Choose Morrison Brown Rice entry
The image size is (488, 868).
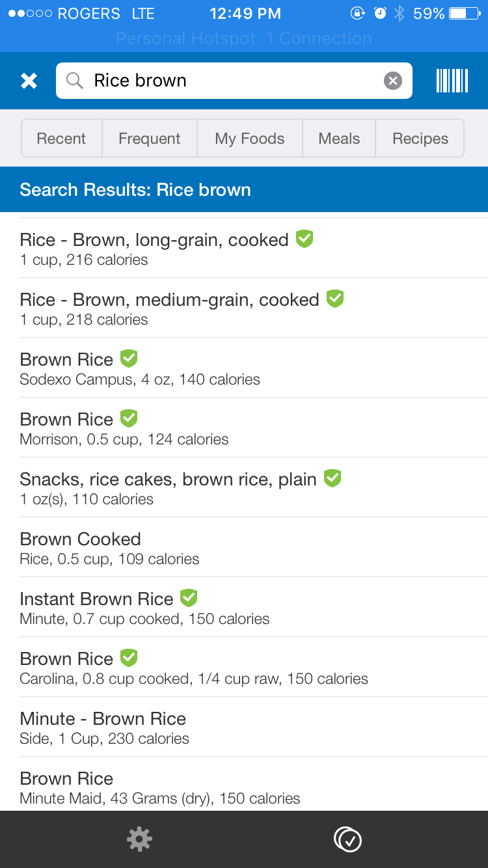[124, 428]
